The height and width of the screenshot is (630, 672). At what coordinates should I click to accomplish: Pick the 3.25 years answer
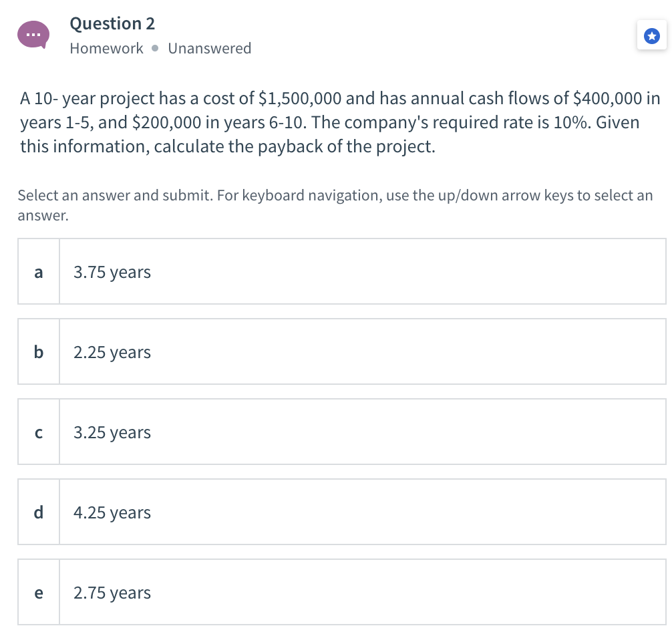[x=112, y=432]
